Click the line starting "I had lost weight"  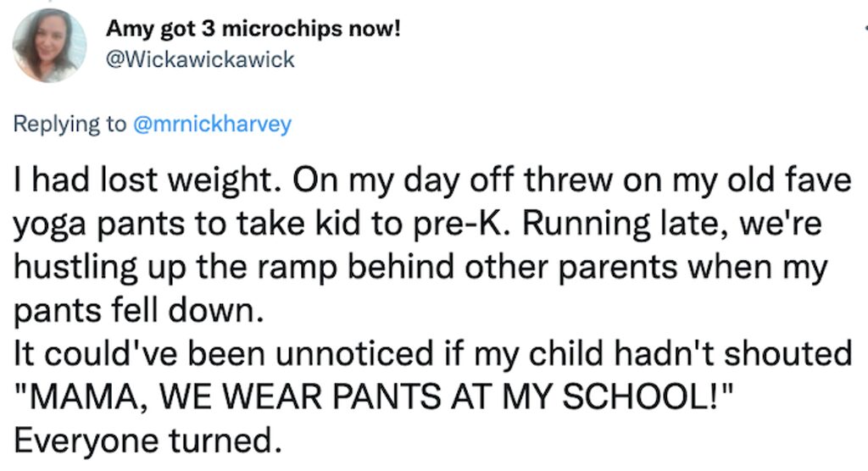pos(432,180)
